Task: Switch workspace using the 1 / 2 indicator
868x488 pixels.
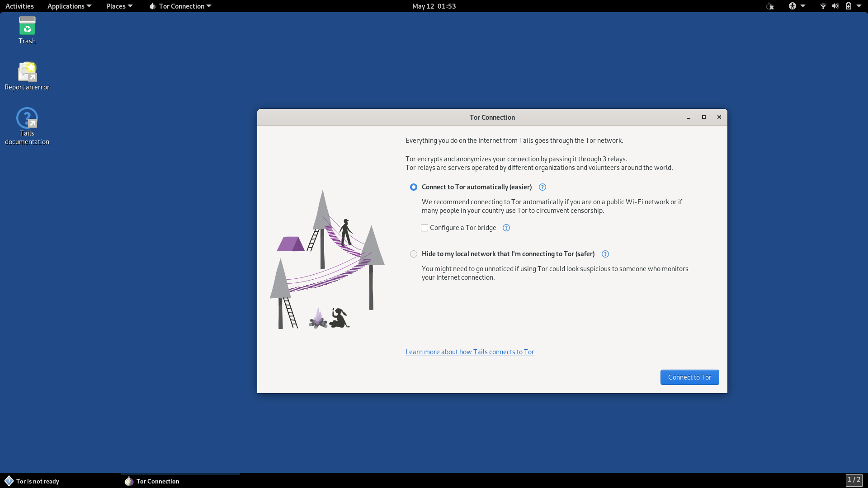Action: 854,480
